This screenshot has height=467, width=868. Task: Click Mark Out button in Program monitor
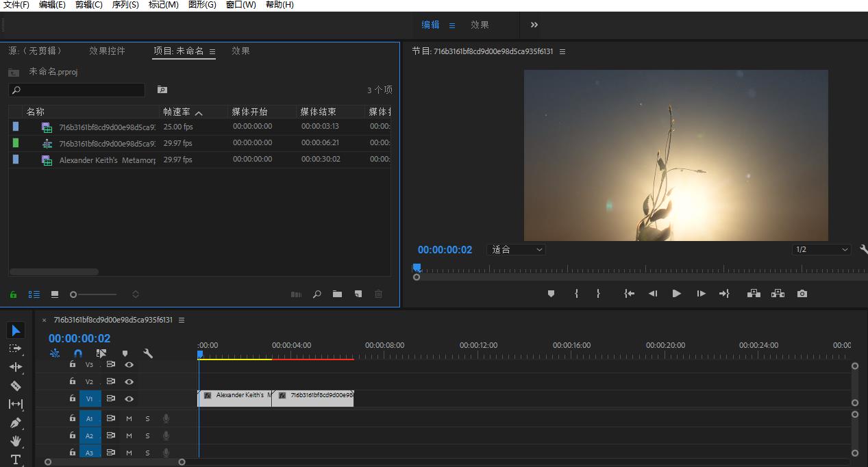[x=598, y=294]
